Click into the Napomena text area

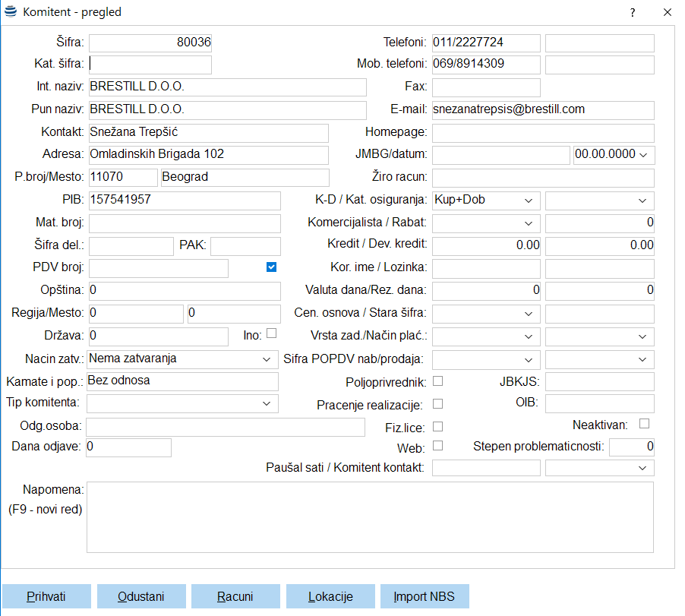(370, 516)
